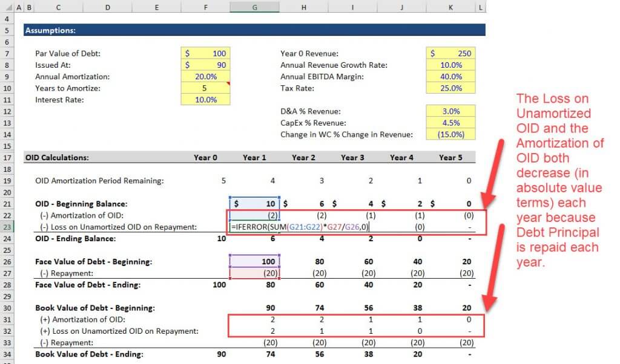
Task: Click the Annual EBITDA Margin 40.0% cell
Action: [x=450, y=77]
